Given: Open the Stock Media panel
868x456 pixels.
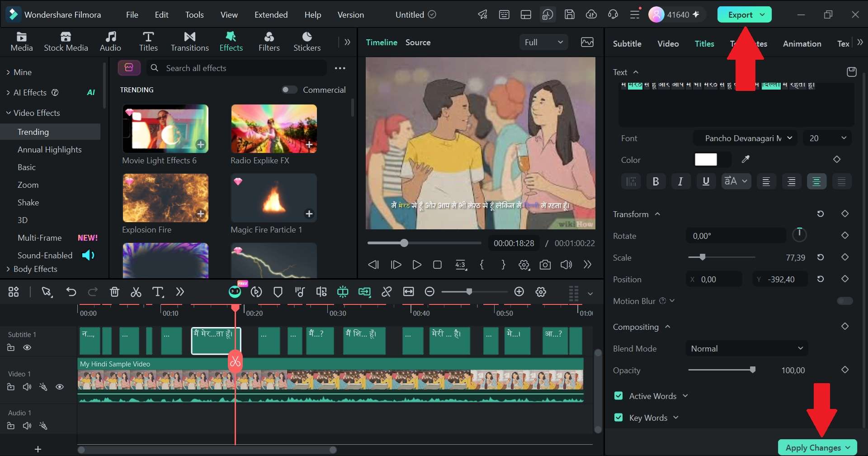Looking at the screenshot, I should (66, 41).
